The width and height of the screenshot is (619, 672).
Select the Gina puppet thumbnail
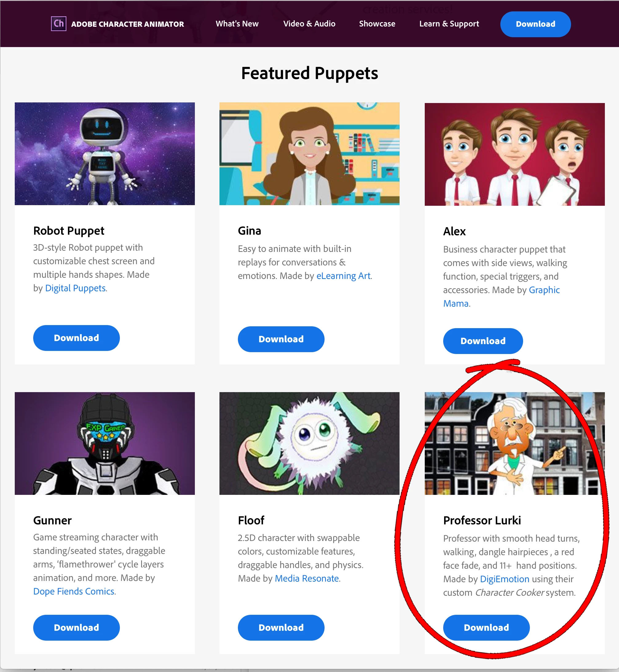click(309, 154)
